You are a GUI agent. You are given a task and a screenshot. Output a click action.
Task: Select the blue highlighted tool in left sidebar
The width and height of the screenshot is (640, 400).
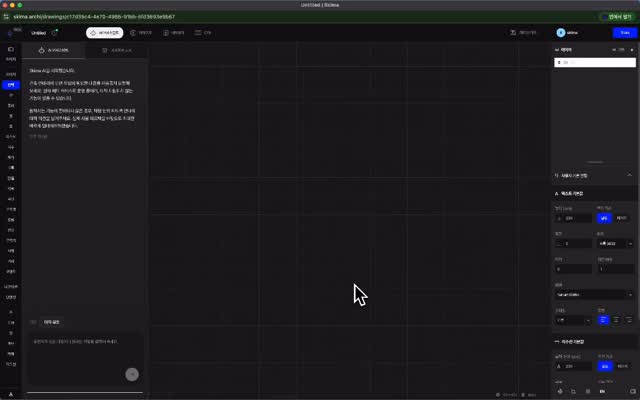11,85
